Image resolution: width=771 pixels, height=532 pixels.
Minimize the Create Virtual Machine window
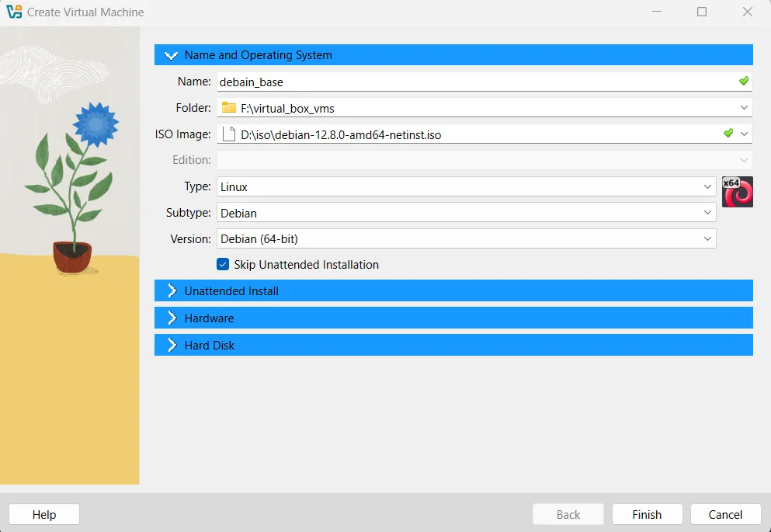pos(656,12)
